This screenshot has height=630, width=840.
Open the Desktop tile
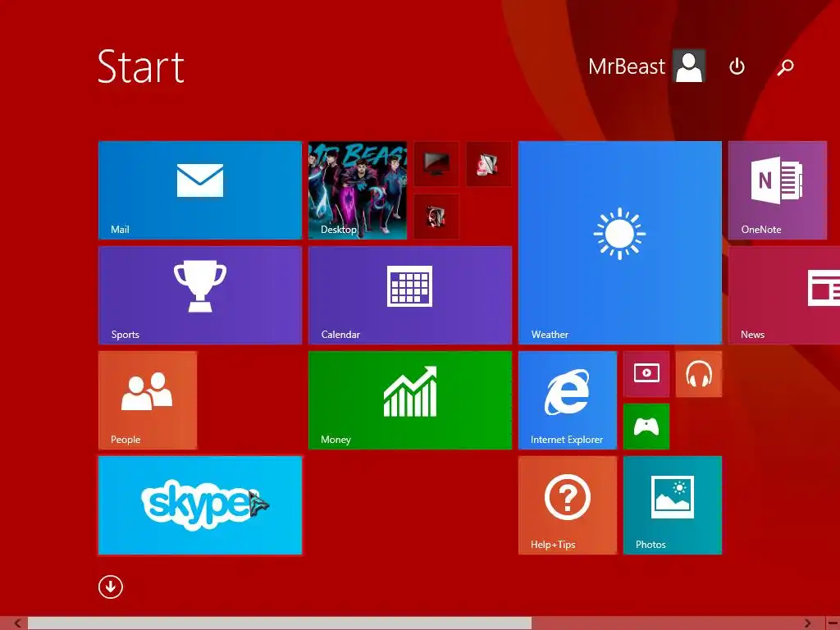[x=358, y=190]
